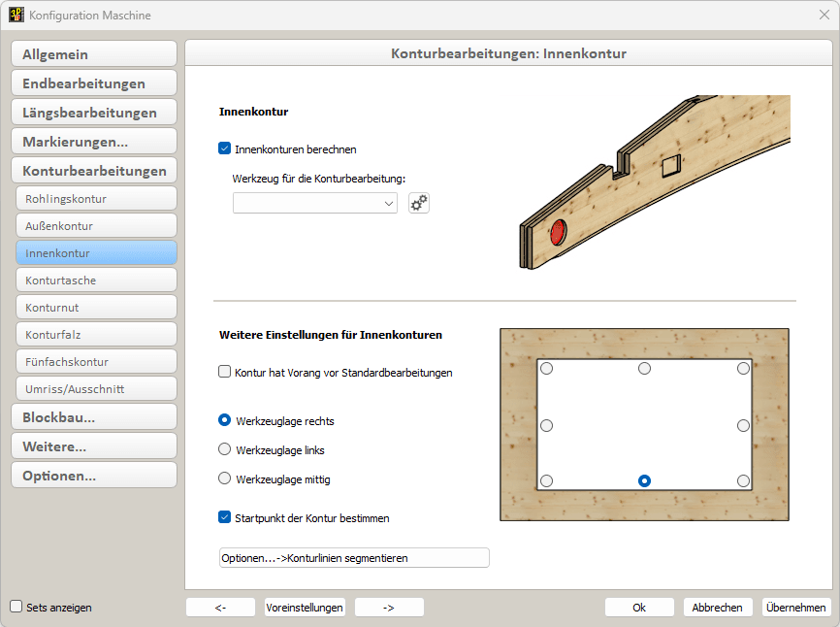The image size is (840, 627).
Task: Select Werkzeuglage links radio option
Action: point(224,449)
